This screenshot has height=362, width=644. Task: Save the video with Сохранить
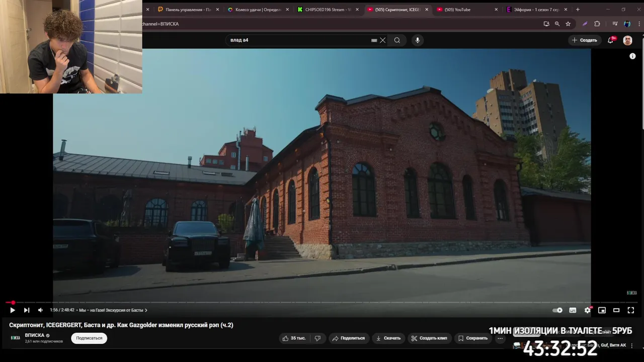pyautogui.click(x=472, y=338)
